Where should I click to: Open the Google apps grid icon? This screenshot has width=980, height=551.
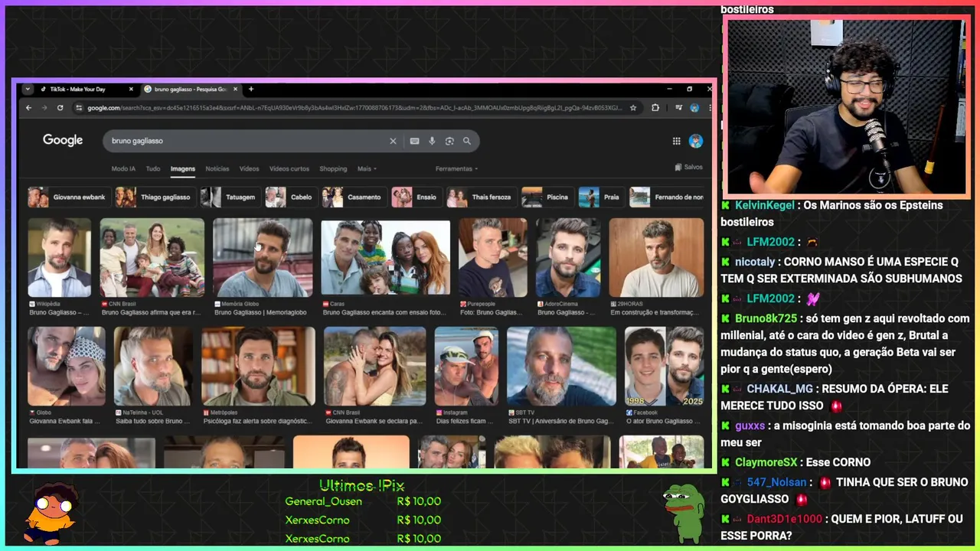point(676,141)
